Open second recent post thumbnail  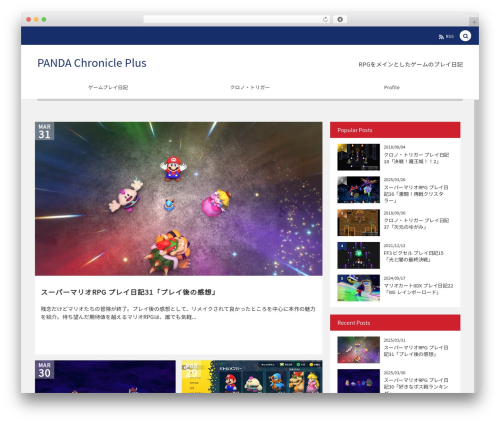[358, 381]
